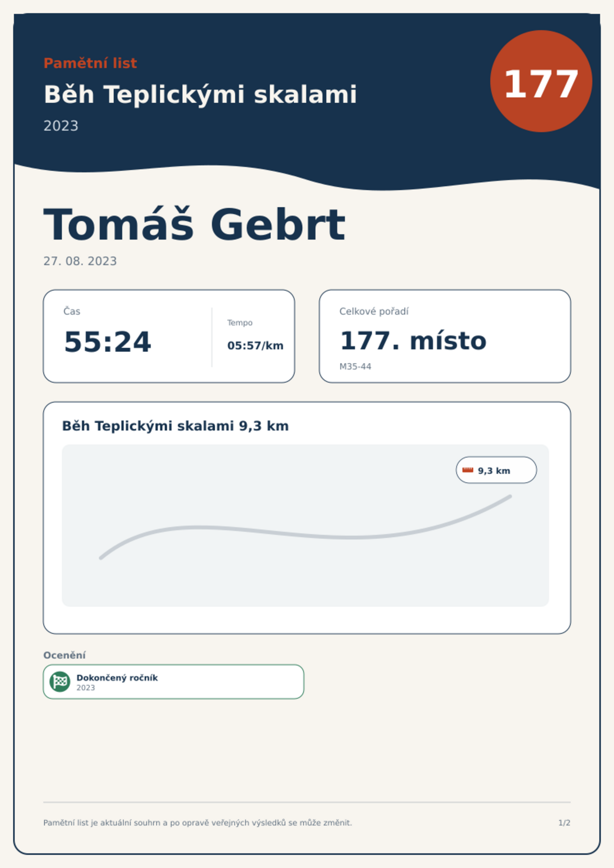Select the 9,3 km distance badge
614x868 pixels.
(496, 470)
